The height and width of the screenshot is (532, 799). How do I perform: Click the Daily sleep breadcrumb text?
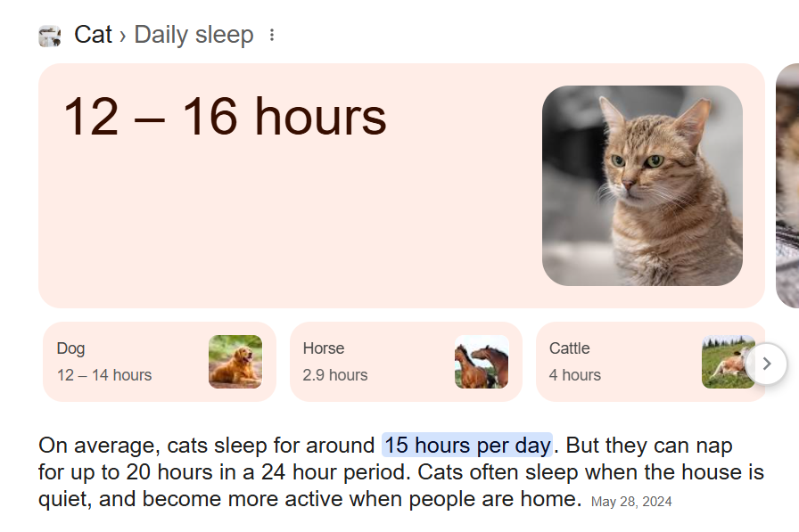[x=194, y=35]
